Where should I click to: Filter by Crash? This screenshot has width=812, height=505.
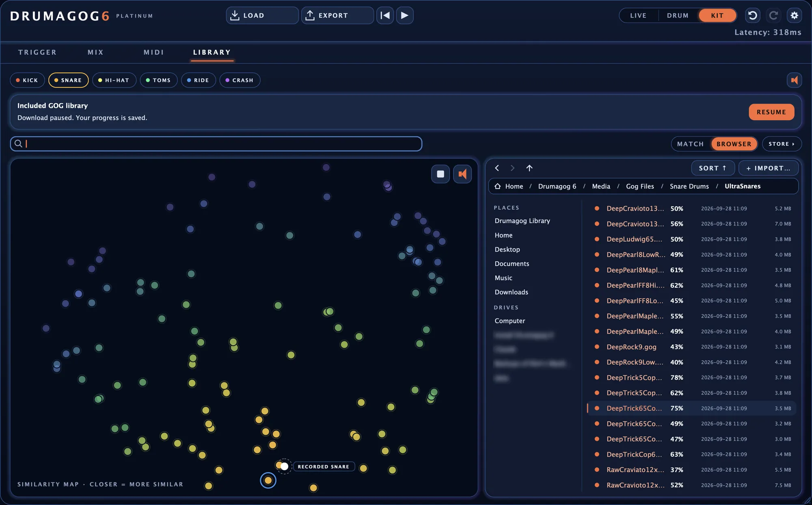(240, 80)
